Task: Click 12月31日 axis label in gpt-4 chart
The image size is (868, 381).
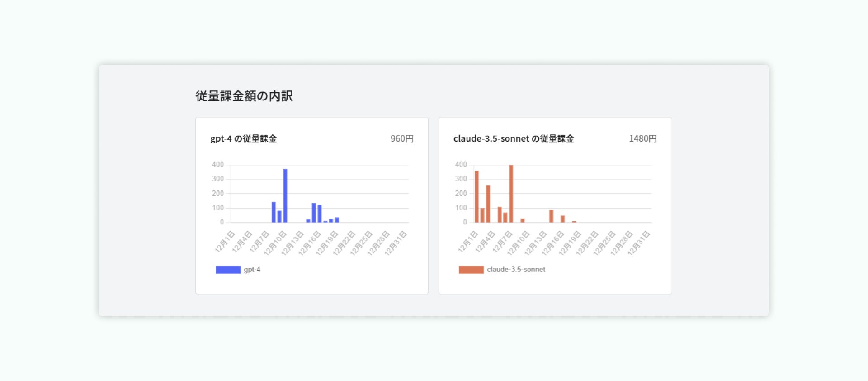Action: coord(396,243)
